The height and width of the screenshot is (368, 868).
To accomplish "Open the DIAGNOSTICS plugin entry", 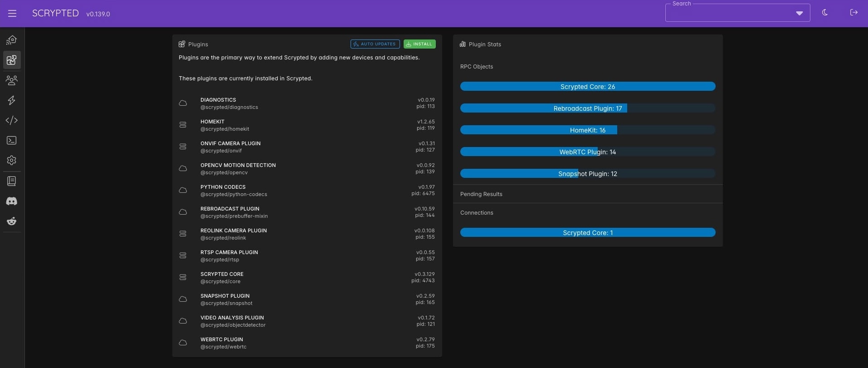I will click(x=307, y=103).
